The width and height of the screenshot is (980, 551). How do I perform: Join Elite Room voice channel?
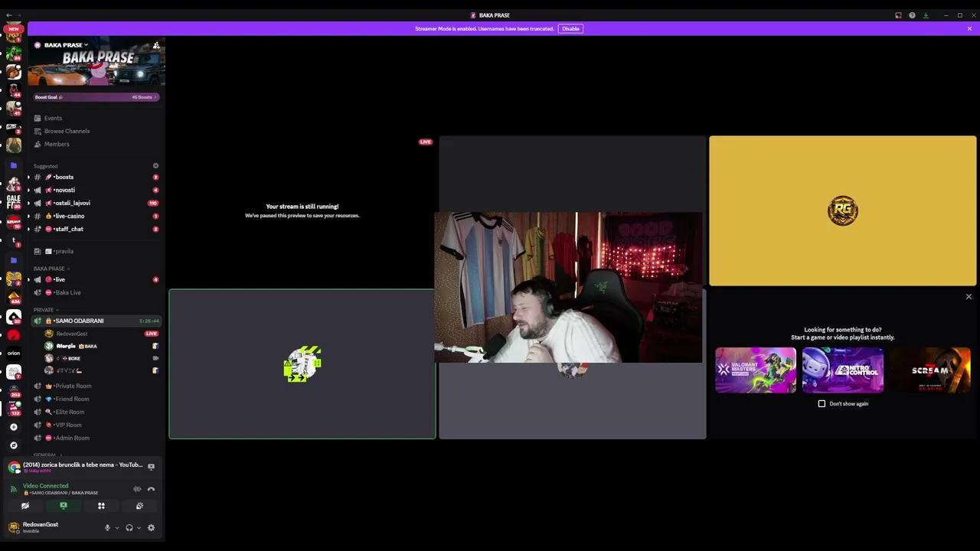click(x=96, y=412)
